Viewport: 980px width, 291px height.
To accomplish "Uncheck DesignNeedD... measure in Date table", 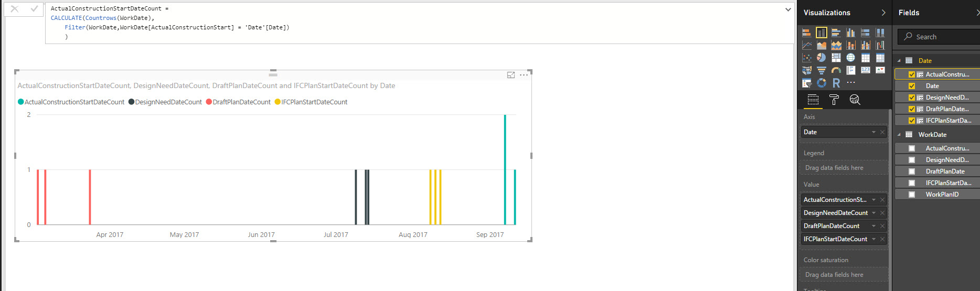I will click(x=912, y=98).
